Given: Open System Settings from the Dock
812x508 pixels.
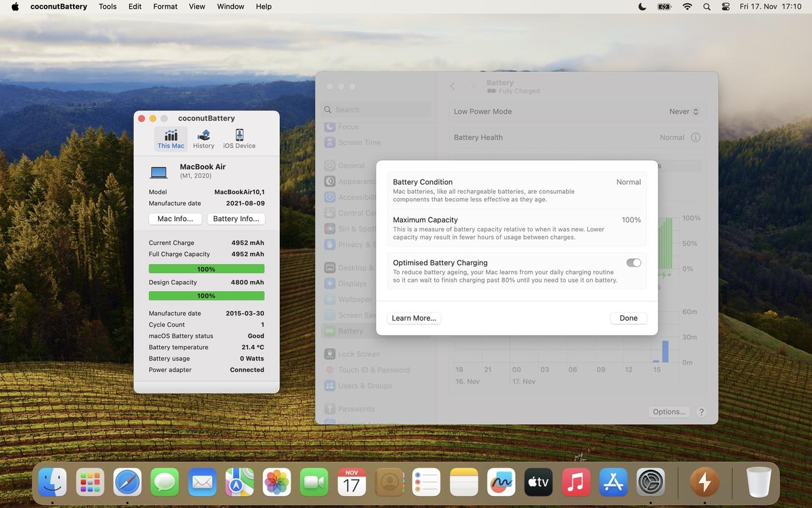Looking at the screenshot, I should coord(651,482).
